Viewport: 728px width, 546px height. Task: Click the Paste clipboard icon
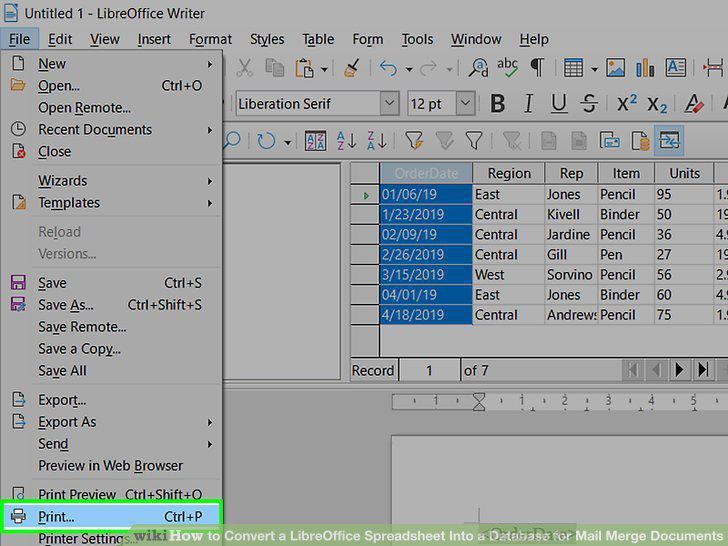[x=304, y=68]
